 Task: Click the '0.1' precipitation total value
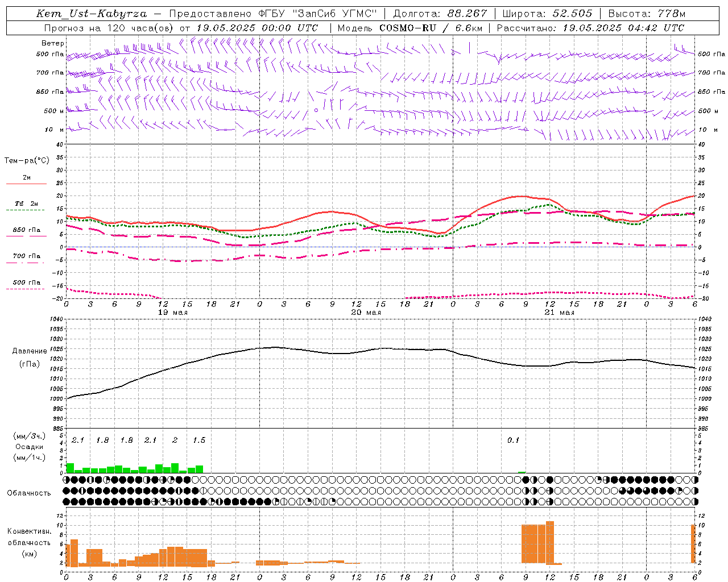514,440
